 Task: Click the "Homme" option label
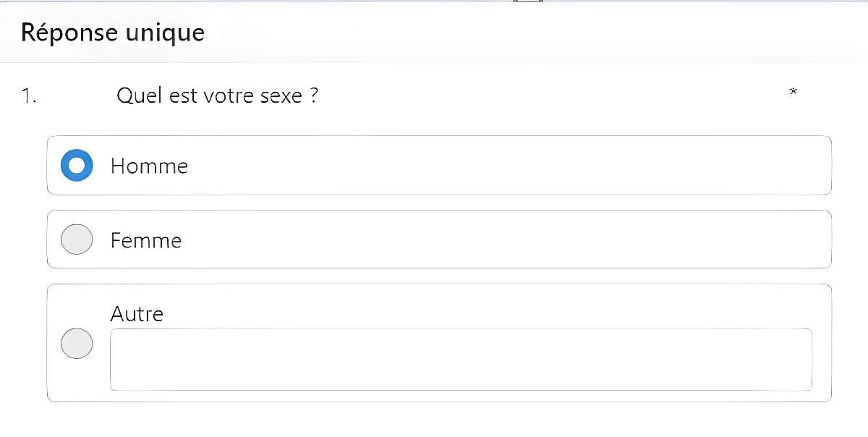click(x=149, y=166)
